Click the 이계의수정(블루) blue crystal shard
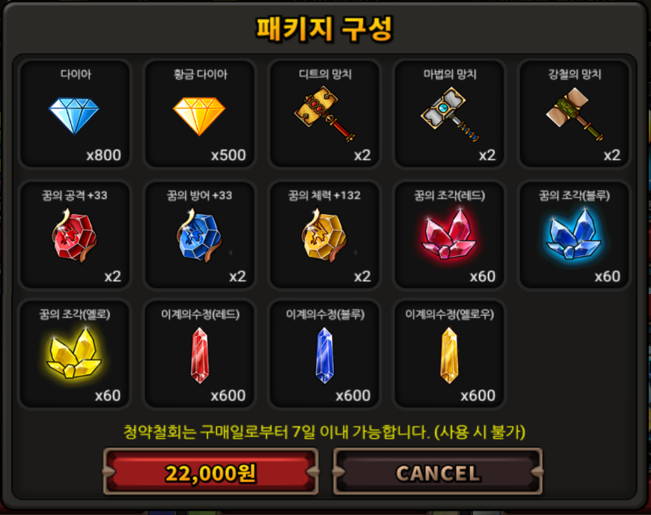The width and height of the screenshot is (651, 515). click(325, 355)
